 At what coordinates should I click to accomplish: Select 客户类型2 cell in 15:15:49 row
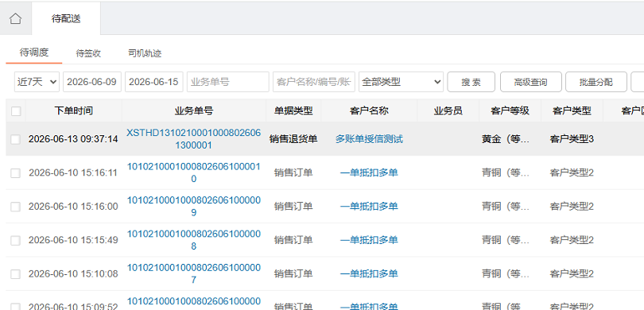click(x=572, y=240)
